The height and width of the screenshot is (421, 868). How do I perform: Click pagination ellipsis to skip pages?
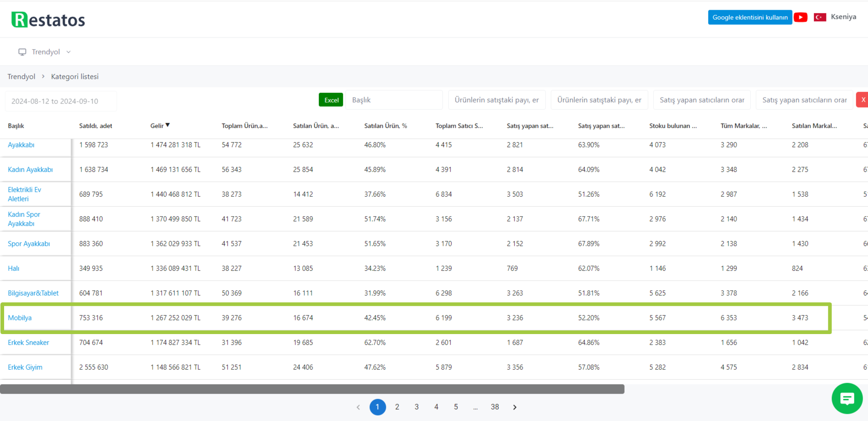coord(476,407)
